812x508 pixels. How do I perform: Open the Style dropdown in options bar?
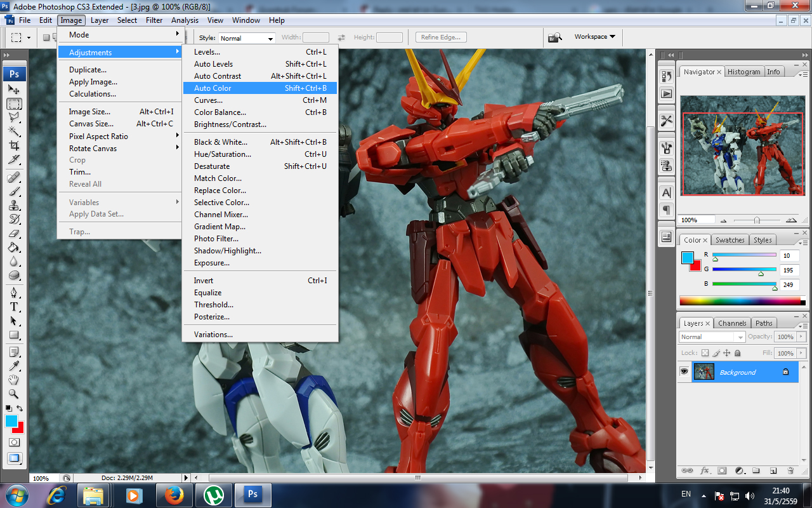(247, 38)
